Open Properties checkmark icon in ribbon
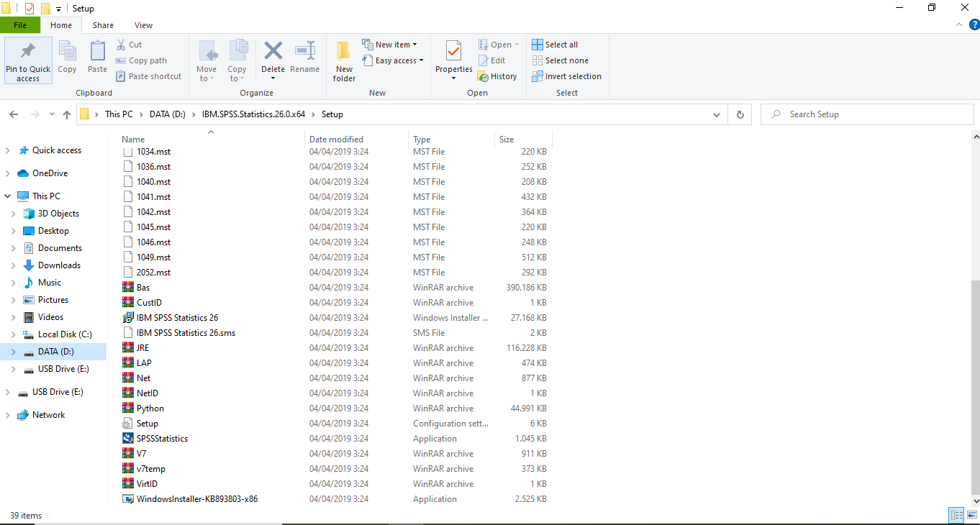Image resolution: width=980 pixels, height=525 pixels. point(453,51)
